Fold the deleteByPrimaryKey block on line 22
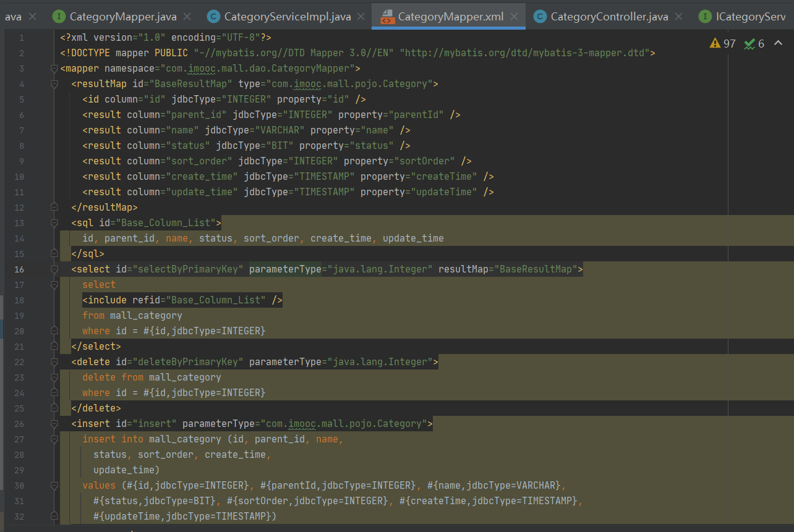 [x=54, y=362]
